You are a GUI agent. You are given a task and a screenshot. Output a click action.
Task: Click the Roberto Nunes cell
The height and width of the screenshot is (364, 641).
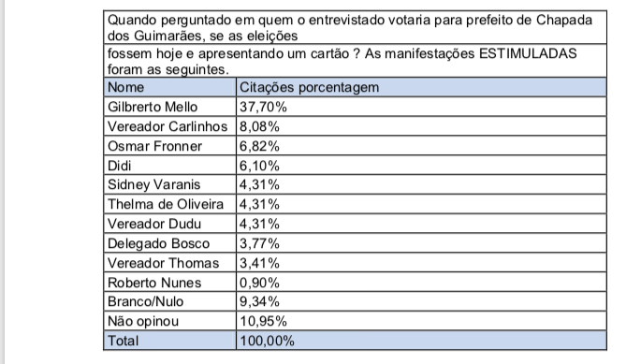pos(169,283)
